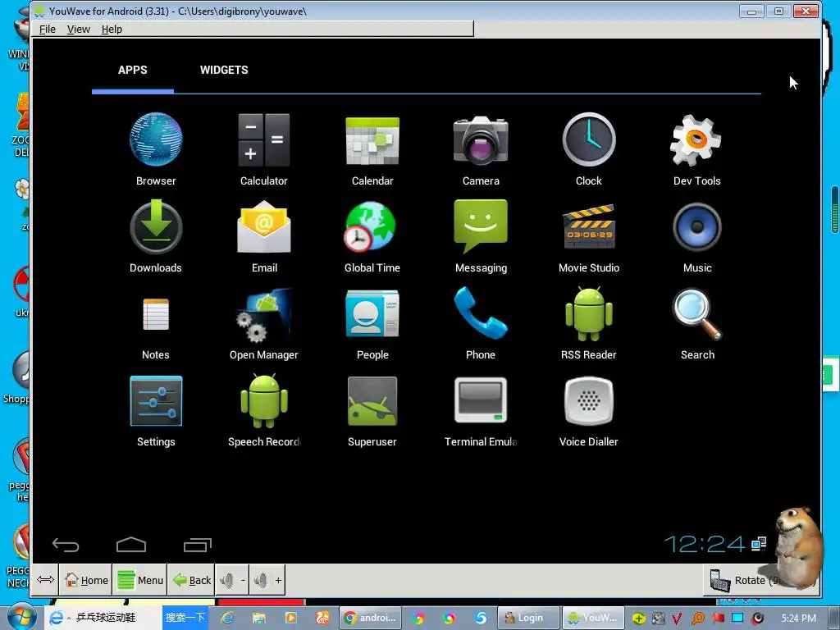
Task: Open Android Settings app
Action: tap(156, 400)
